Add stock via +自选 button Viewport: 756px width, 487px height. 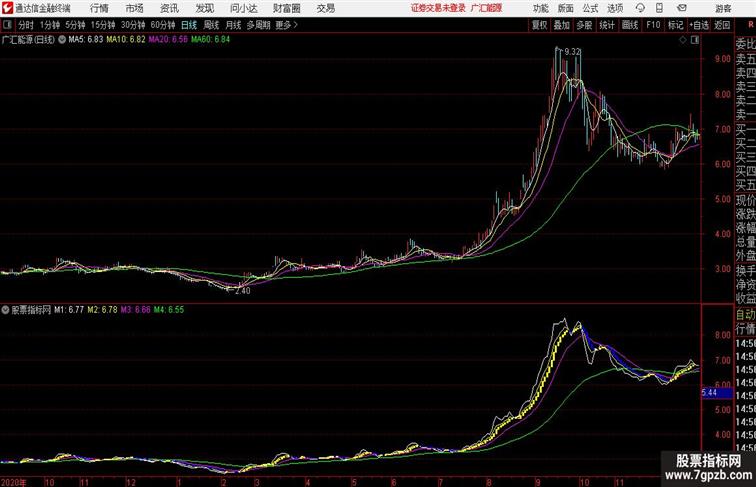point(699,25)
